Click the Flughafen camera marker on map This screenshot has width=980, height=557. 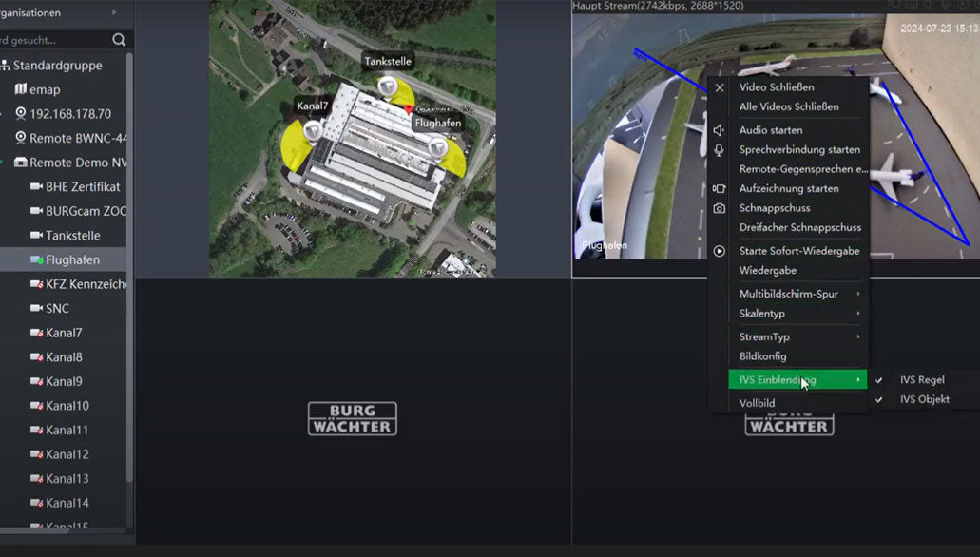437,147
